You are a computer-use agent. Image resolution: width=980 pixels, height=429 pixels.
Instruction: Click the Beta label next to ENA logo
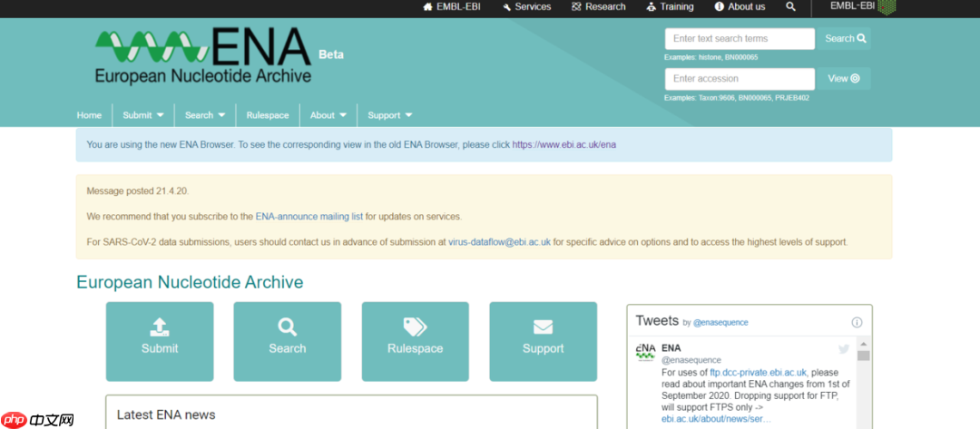[331, 54]
